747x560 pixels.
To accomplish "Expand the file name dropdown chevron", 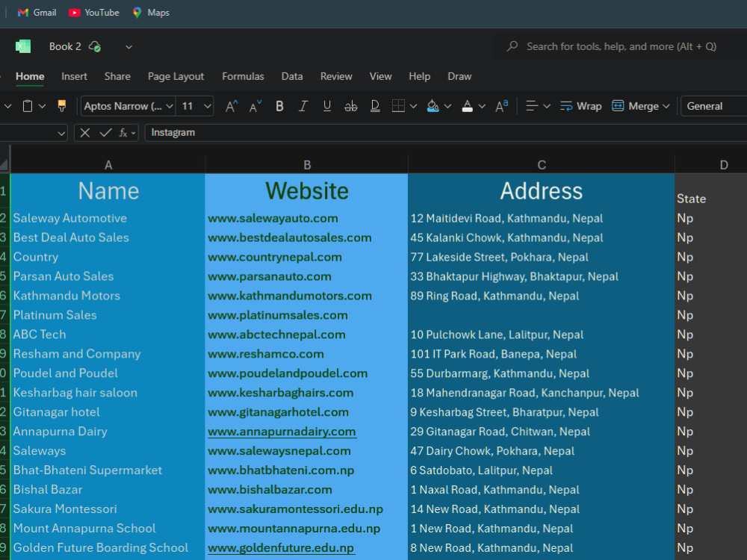I will [x=128, y=46].
